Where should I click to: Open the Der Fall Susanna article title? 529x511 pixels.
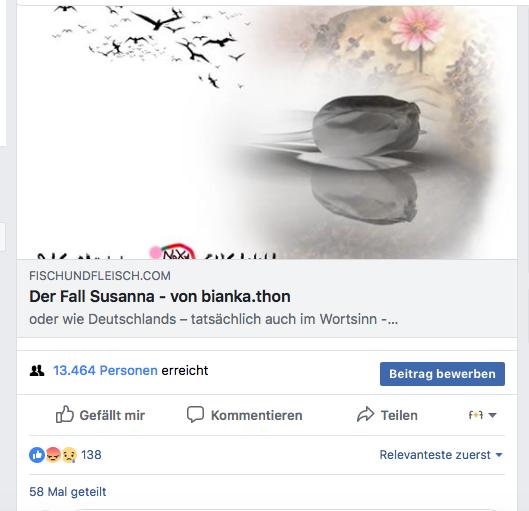[160, 296]
